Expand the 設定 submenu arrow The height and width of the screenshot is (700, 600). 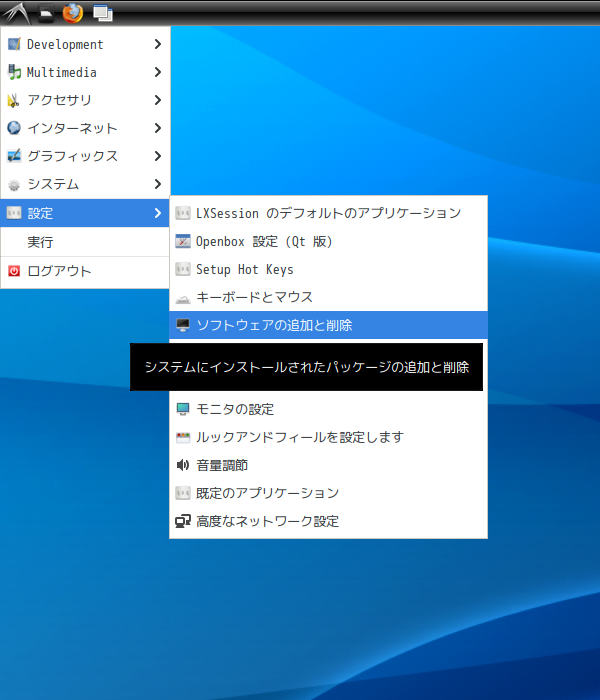pyautogui.click(x=158, y=213)
